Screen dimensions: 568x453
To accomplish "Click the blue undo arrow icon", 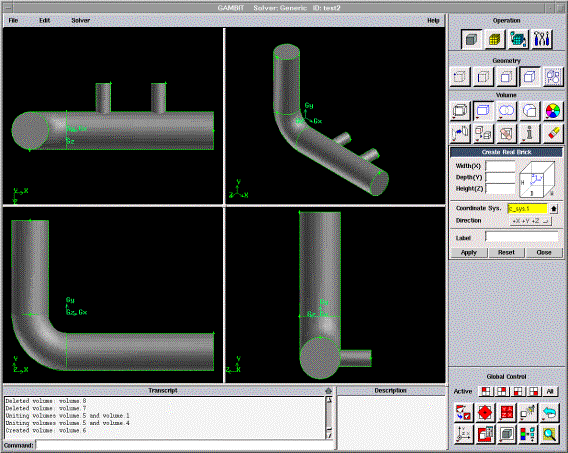I will coord(550,413).
